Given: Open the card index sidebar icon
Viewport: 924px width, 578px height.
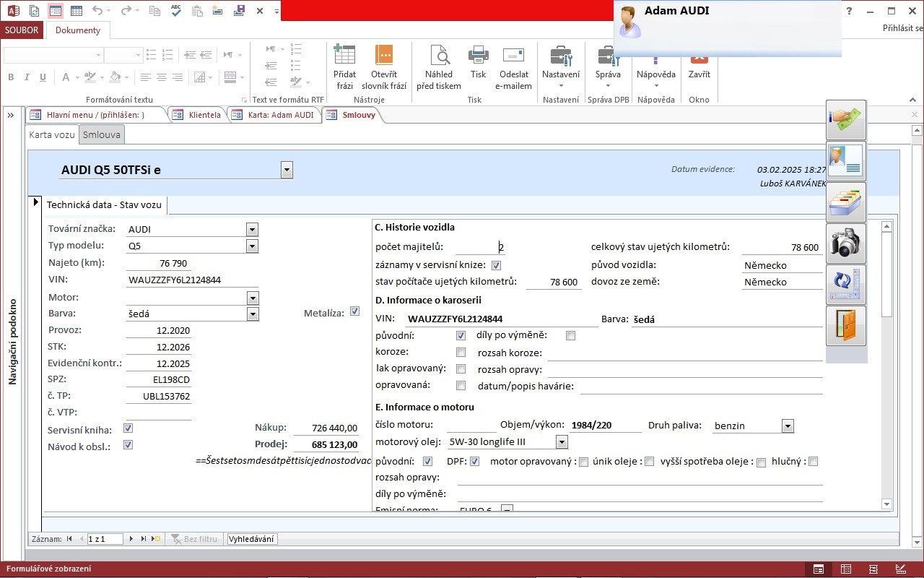Looking at the screenshot, I should pyautogui.click(x=845, y=202).
